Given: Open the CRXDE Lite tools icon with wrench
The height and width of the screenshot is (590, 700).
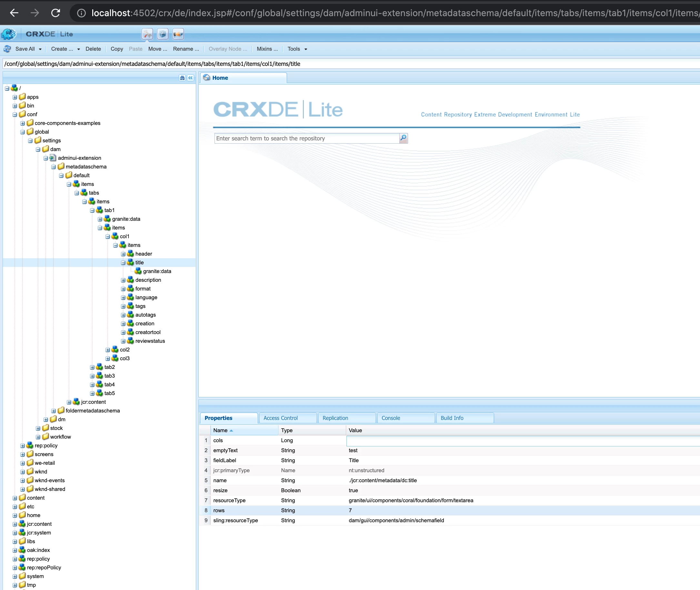Looking at the screenshot, I should 147,34.
